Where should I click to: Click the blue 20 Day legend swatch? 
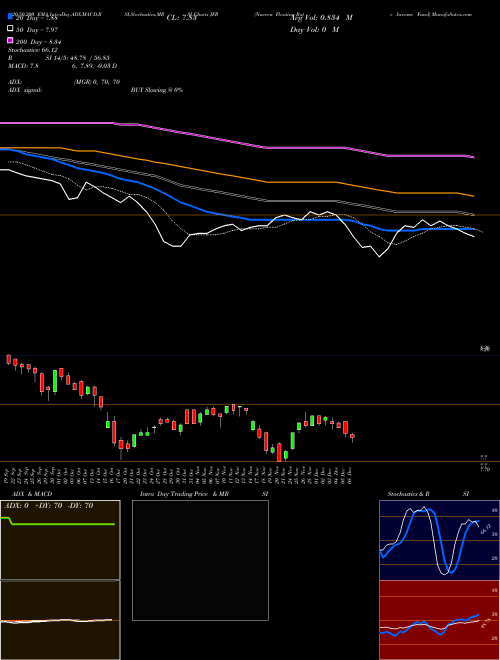pyautogui.click(x=11, y=17)
